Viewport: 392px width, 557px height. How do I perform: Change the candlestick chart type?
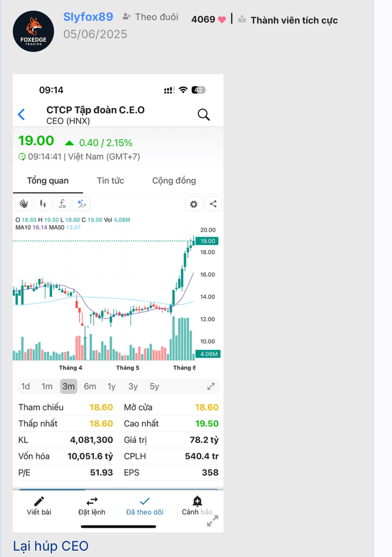43,204
